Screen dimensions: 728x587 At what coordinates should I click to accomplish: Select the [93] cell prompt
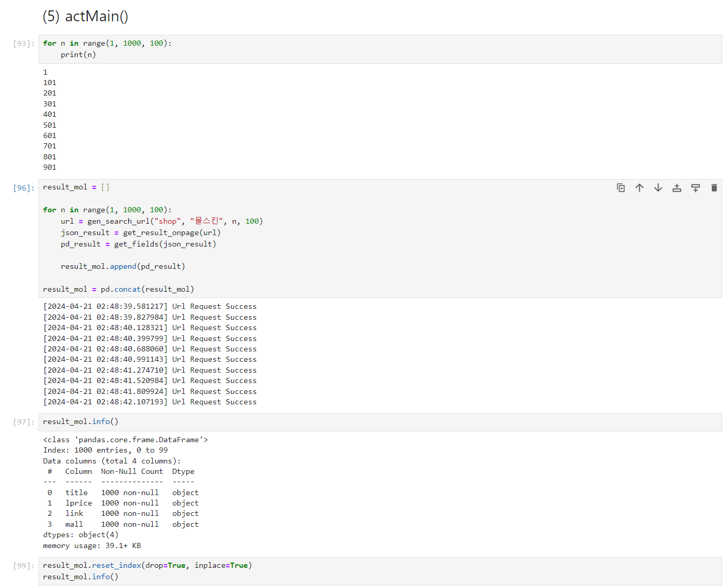pos(23,44)
